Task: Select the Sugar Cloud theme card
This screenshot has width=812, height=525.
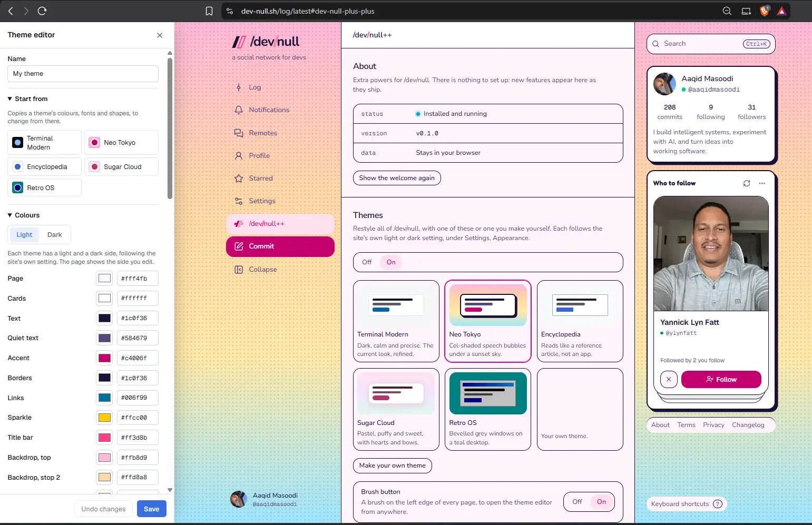Action: (396, 409)
